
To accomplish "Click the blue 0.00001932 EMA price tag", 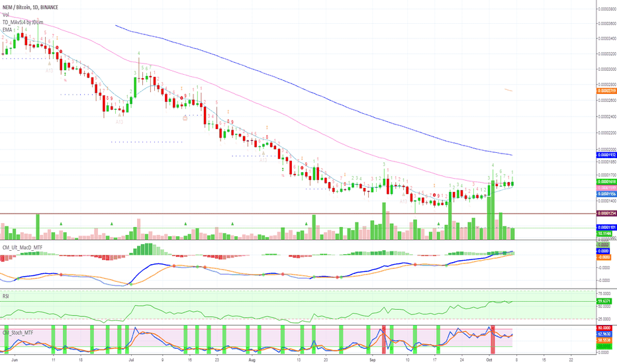I will 606,155.
